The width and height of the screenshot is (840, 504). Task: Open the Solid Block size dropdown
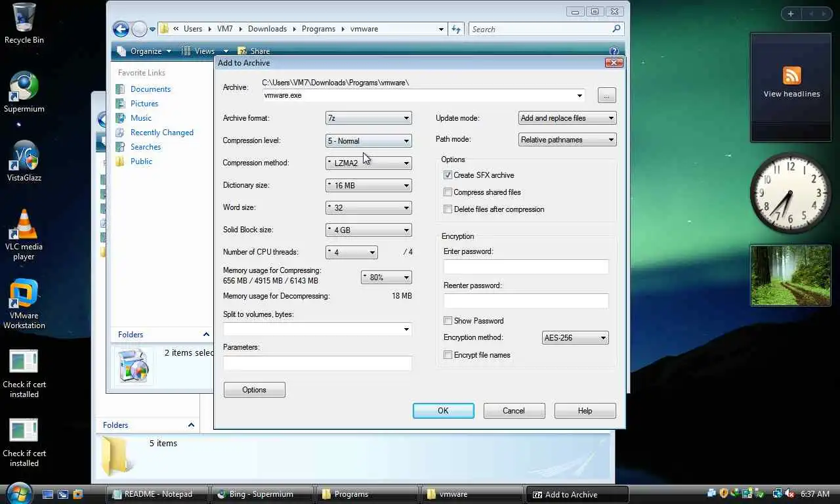369,230
